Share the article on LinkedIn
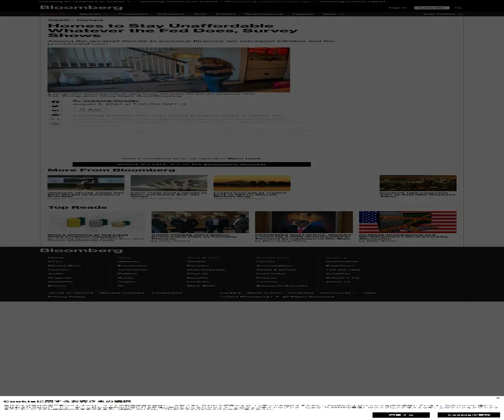This screenshot has width=504, height=420. [55, 110]
